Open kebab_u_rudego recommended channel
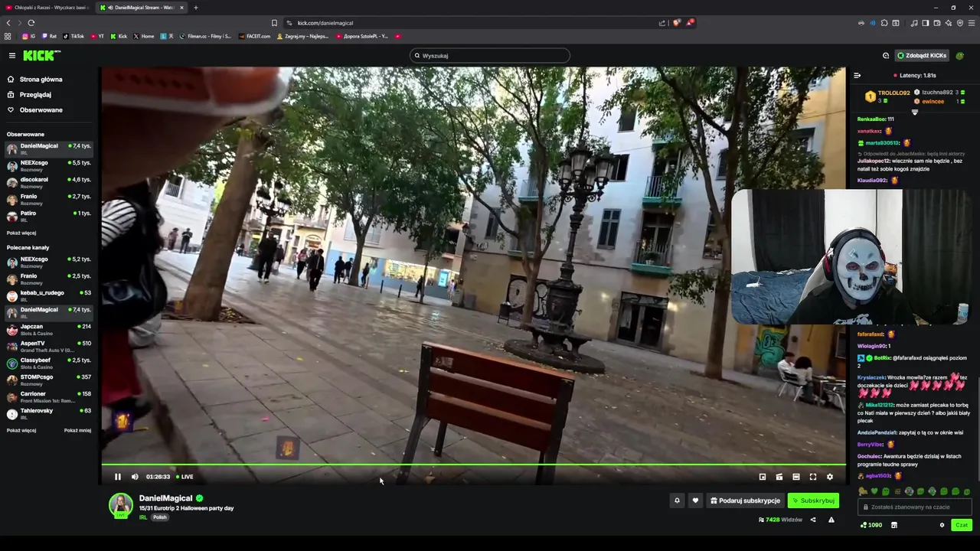Image resolution: width=980 pixels, height=551 pixels. (49, 295)
